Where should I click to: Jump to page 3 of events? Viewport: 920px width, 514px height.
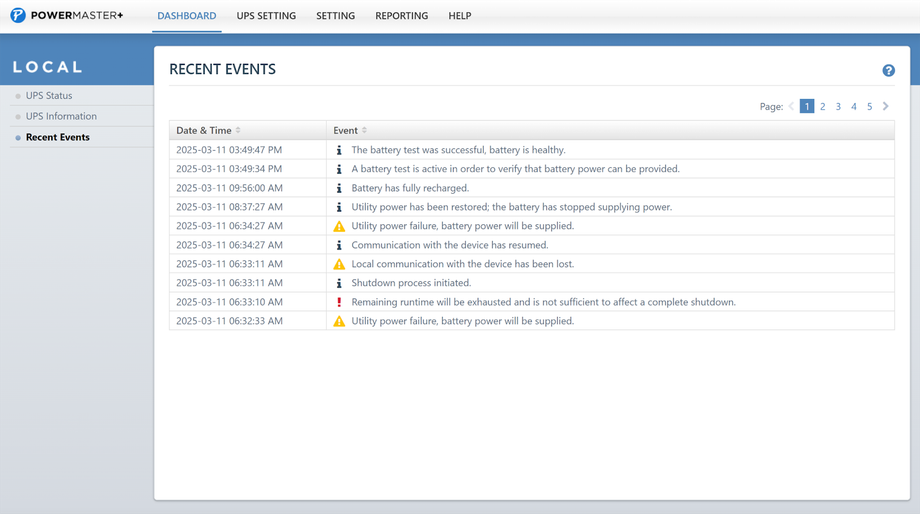pyautogui.click(x=838, y=106)
